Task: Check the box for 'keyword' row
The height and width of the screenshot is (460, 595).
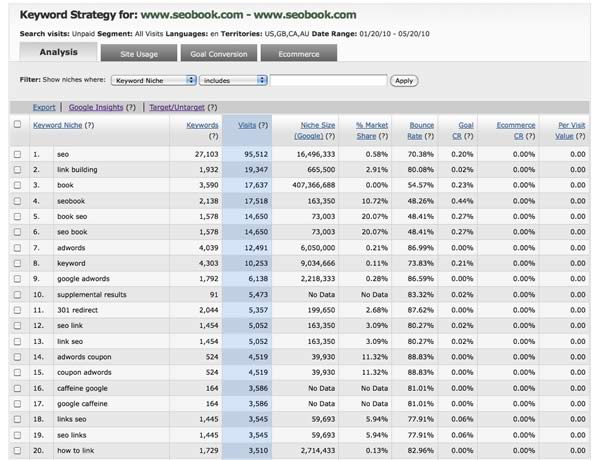Action: pyautogui.click(x=17, y=263)
